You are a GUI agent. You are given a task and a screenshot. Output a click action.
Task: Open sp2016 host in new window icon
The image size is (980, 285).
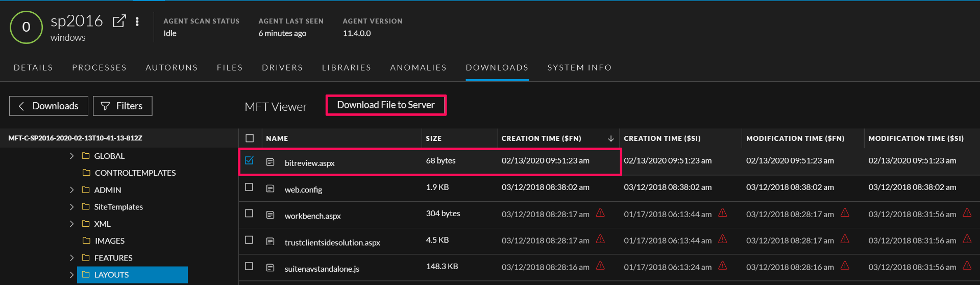(119, 21)
